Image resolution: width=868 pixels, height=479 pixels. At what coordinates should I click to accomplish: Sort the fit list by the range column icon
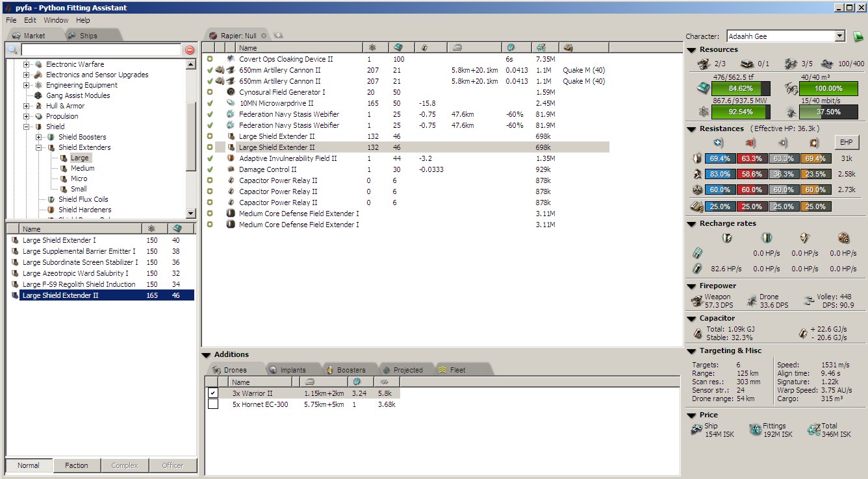(x=457, y=47)
